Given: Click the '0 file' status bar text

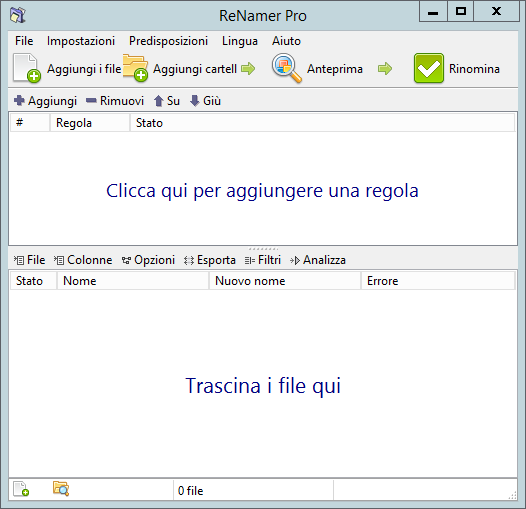Looking at the screenshot, I should click(x=190, y=491).
